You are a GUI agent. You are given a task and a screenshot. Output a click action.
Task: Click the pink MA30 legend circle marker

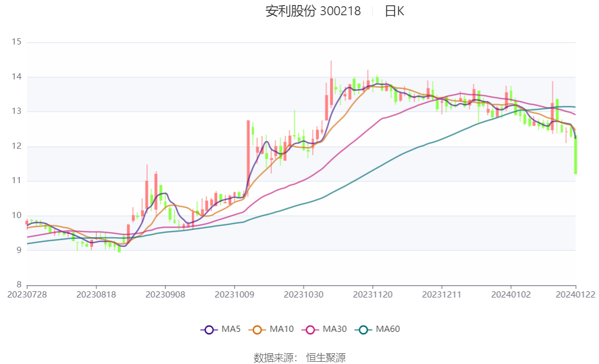coord(310,330)
